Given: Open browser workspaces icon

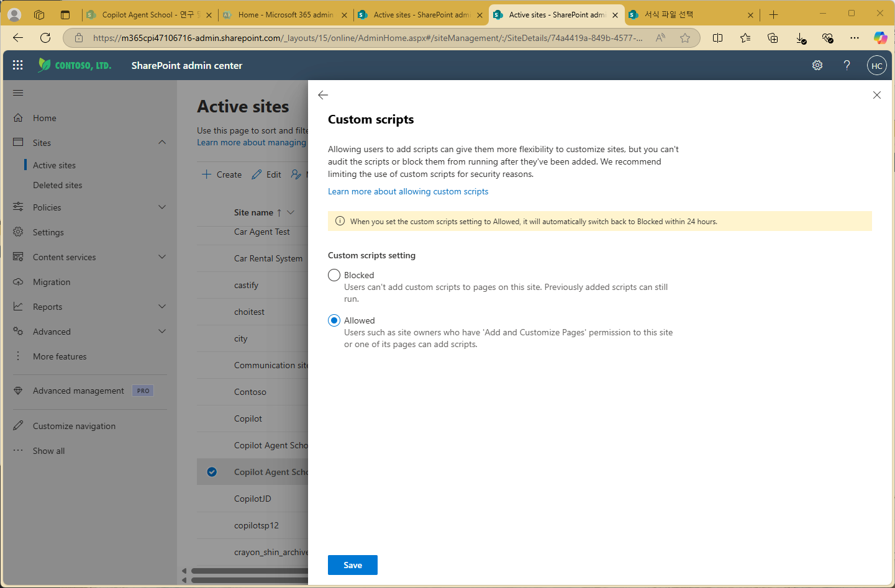Looking at the screenshot, I should point(39,14).
